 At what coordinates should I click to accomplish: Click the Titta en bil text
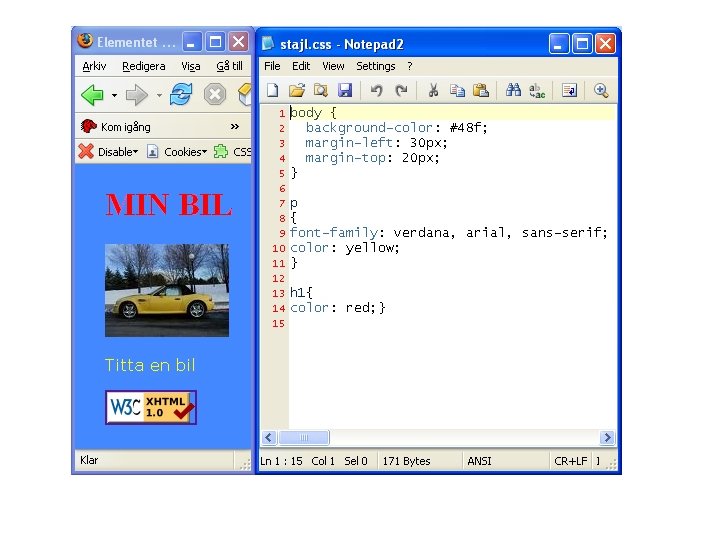150,365
